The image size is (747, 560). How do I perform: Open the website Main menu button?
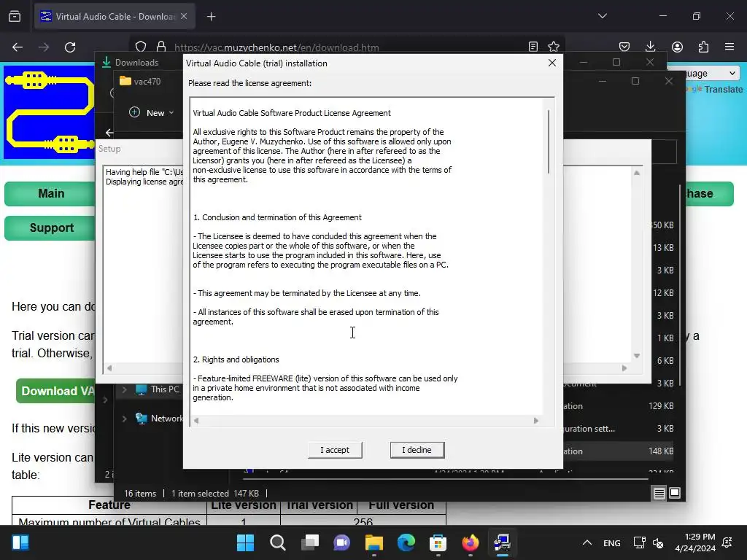coord(51,193)
